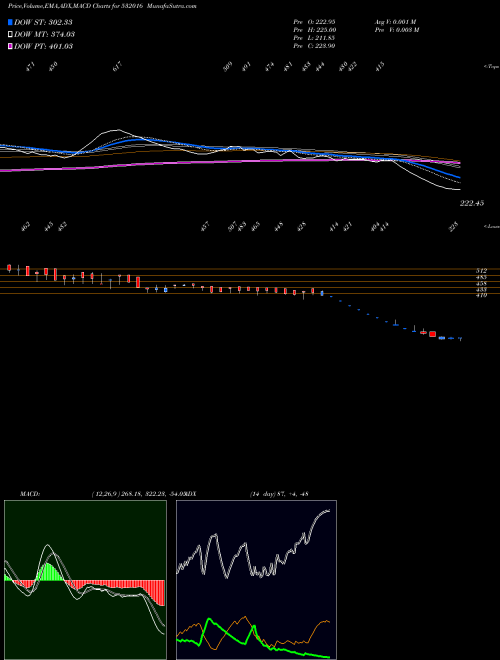
Task: Click the 222.45 last price label
Action: (472, 203)
